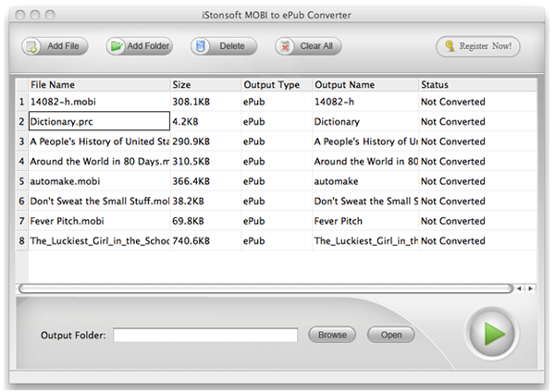The height and width of the screenshot is (392, 555).
Task: Click the 4.2KB size cell
Action: [206, 122]
